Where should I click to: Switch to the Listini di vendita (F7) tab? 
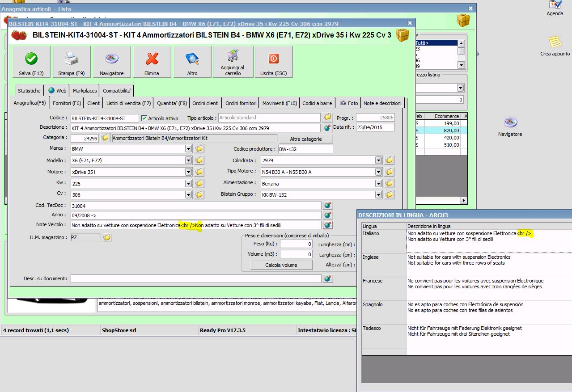pos(128,103)
